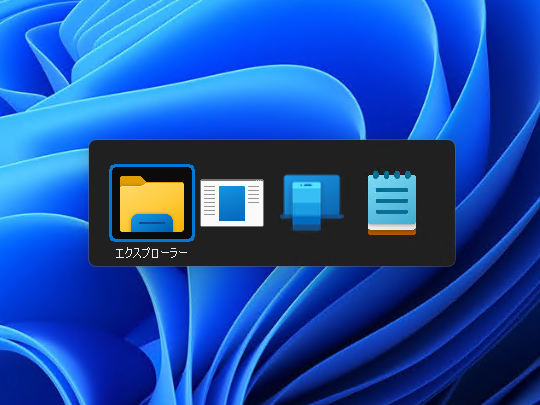Select the File Explorer folder icon

click(x=152, y=203)
